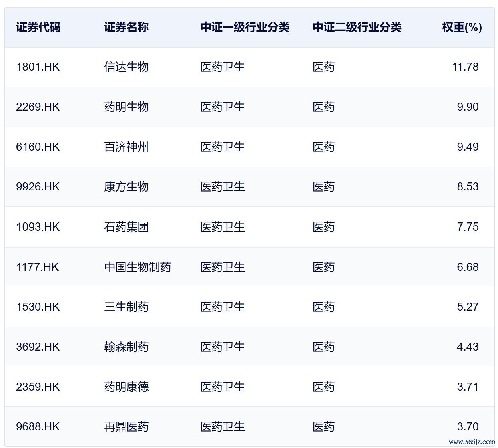Click the name 翰森制药

point(126,347)
